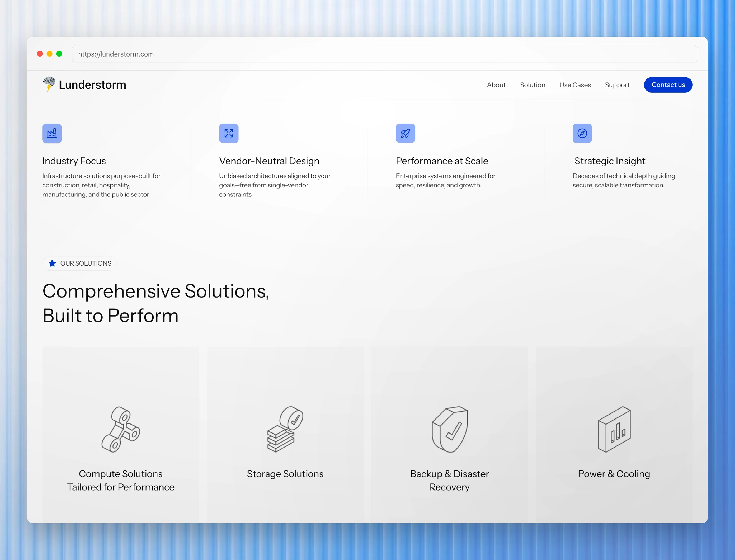Click the Strategic Insight compass icon
This screenshot has height=560, width=735.
coord(582,133)
